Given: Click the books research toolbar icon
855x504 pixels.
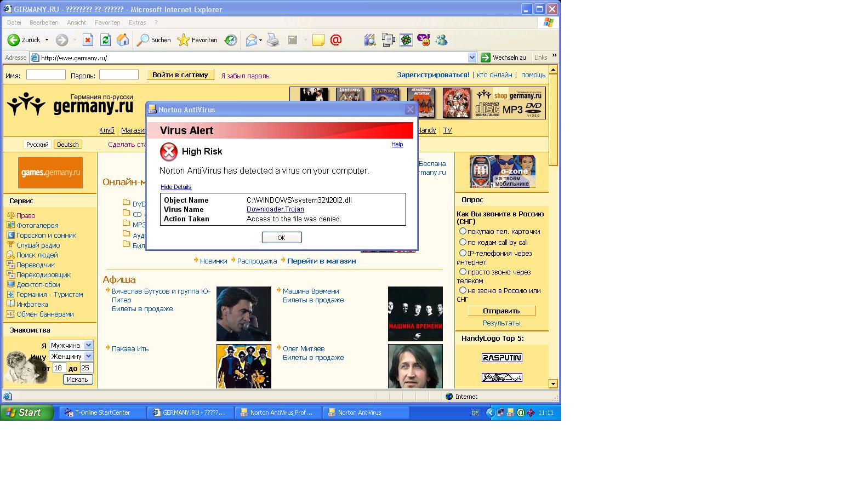Looking at the screenshot, I should point(370,40).
